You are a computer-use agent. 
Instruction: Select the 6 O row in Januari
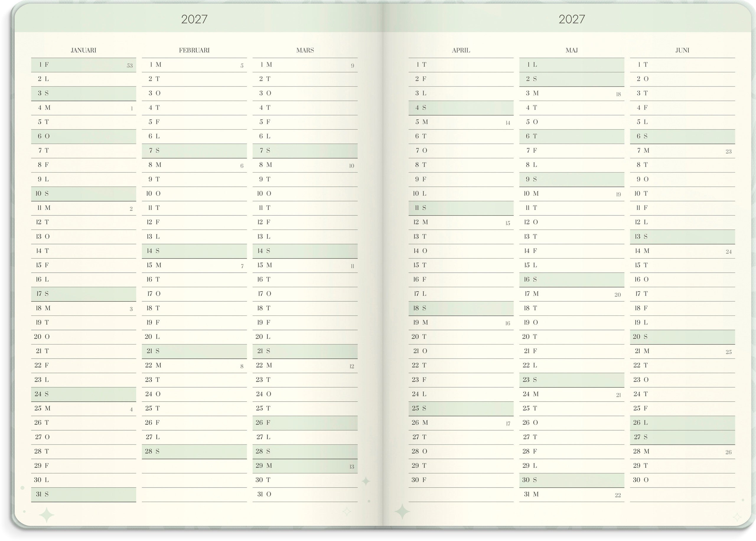[84, 137]
